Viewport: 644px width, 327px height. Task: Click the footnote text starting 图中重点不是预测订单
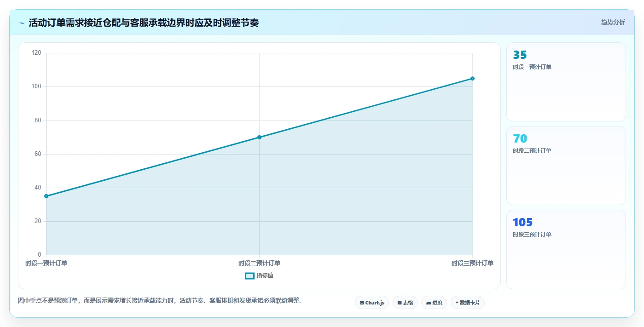(160, 301)
